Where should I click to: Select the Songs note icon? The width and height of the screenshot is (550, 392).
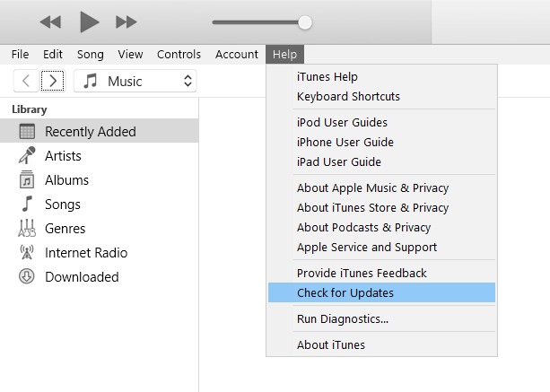(x=27, y=204)
